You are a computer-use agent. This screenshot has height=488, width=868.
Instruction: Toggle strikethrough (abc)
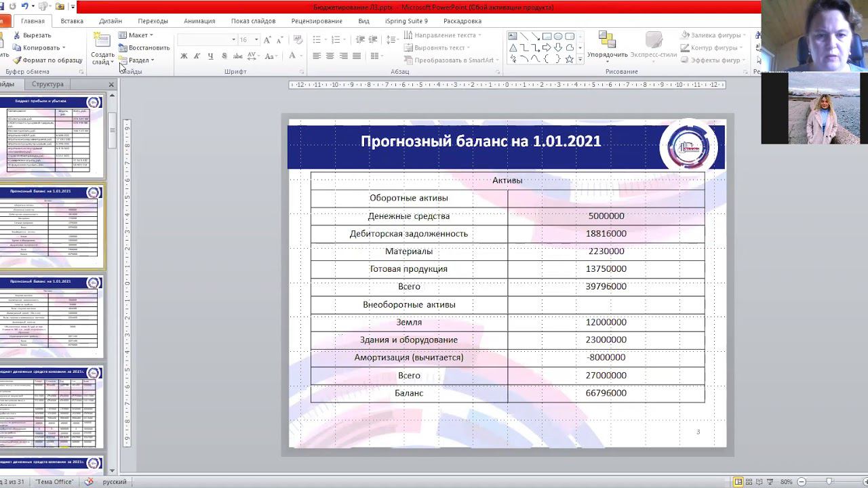pyautogui.click(x=238, y=56)
